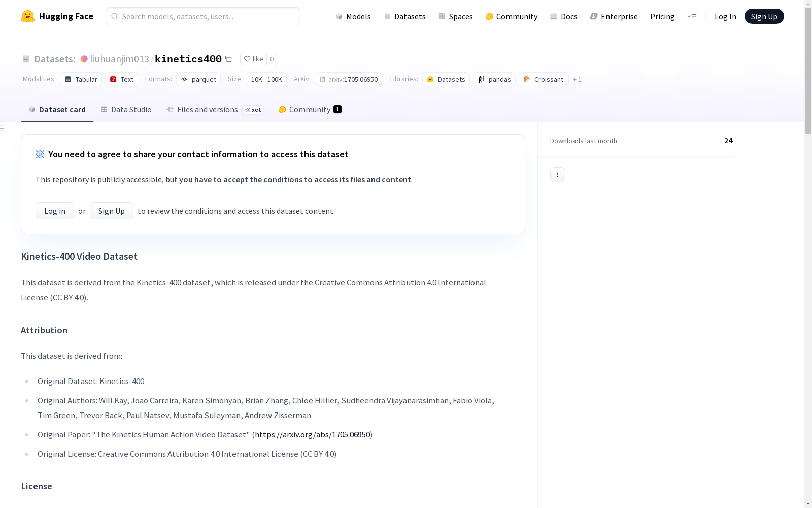Open the arxiv.org/abs/1705.06950 paper link
The image size is (812, 508).
pyautogui.click(x=313, y=435)
